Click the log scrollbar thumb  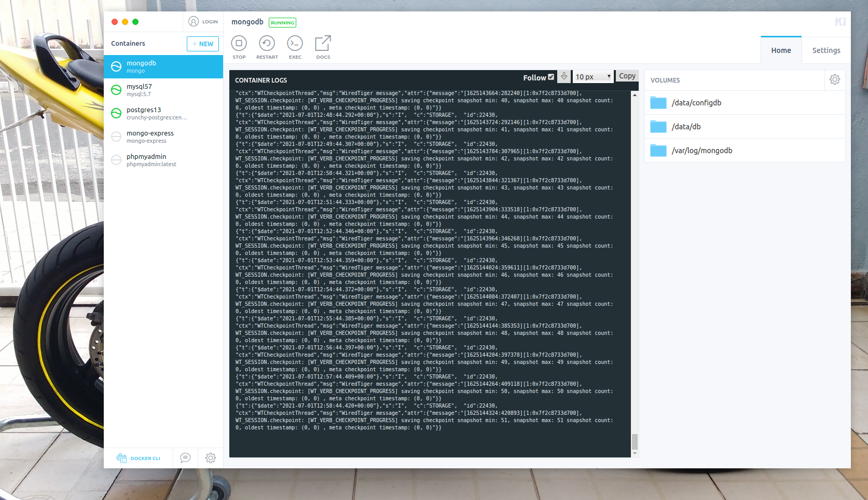(635, 441)
